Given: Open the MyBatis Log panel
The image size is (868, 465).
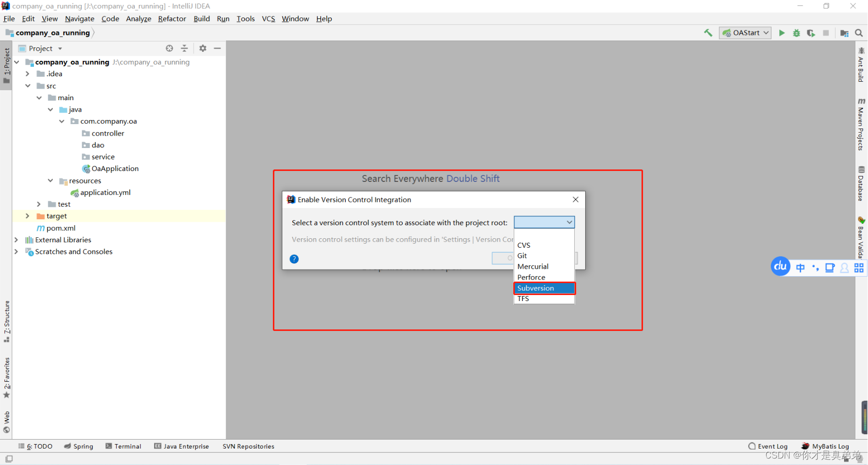Looking at the screenshot, I should point(825,446).
